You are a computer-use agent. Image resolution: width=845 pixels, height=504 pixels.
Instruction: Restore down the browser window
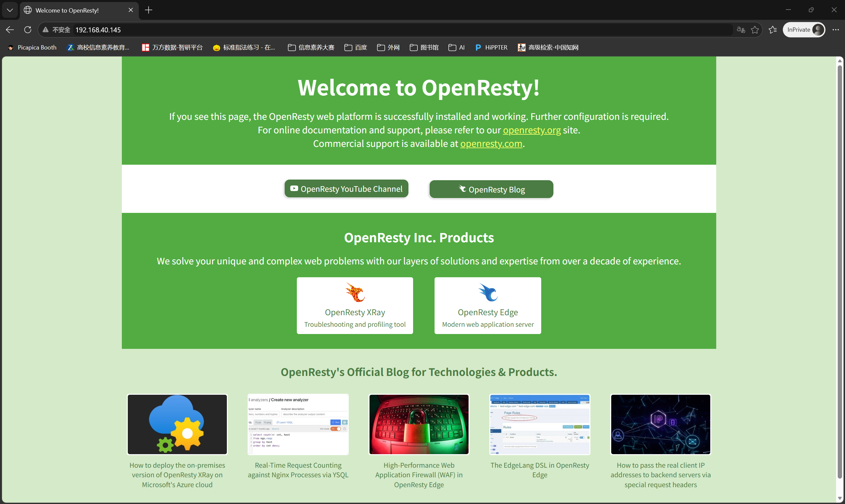[811, 10]
